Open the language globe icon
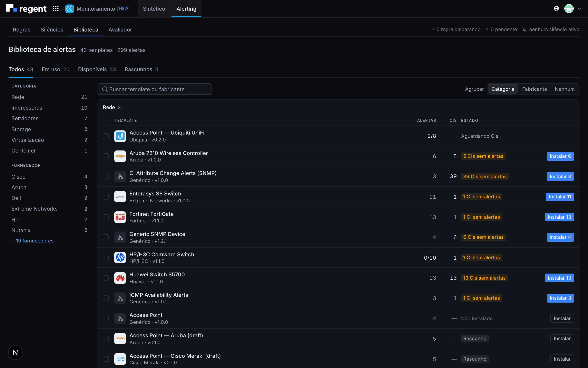588x368 pixels. (x=556, y=9)
